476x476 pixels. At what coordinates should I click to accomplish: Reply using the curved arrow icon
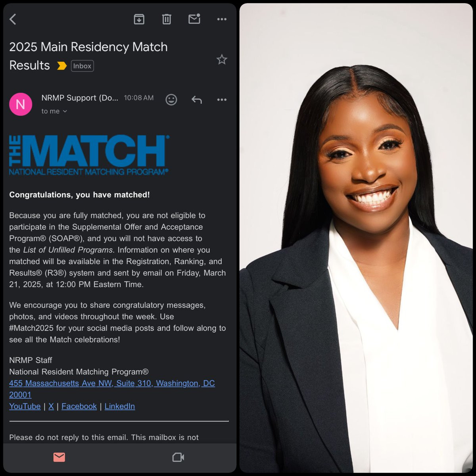click(197, 100)
